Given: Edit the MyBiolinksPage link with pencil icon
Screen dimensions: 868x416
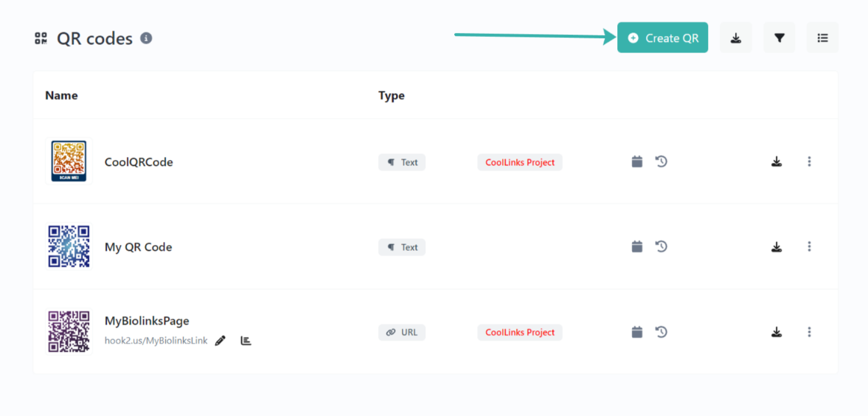Looking at the screenshot, I should [x=220, y=341].
